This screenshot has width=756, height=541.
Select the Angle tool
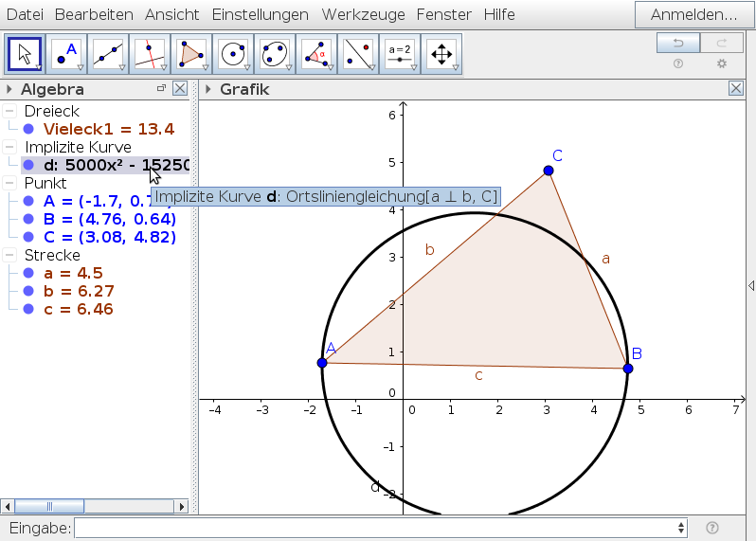click(316, 54)
